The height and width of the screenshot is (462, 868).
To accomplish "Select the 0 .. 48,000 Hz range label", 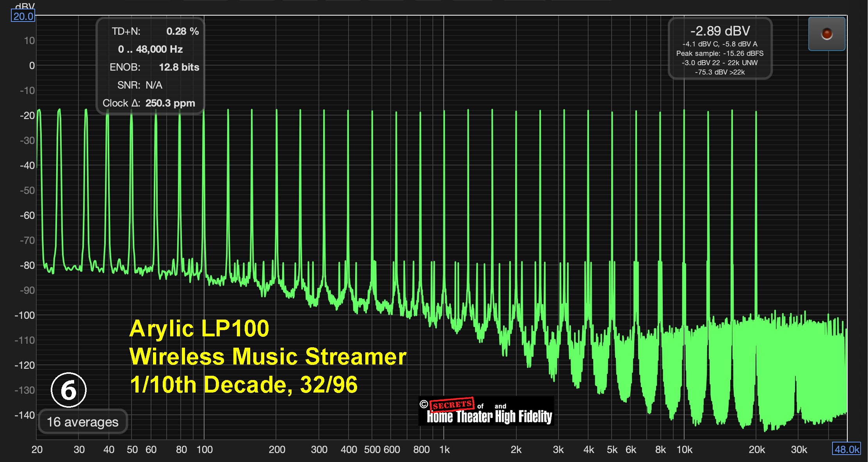I will coord(150,49).
